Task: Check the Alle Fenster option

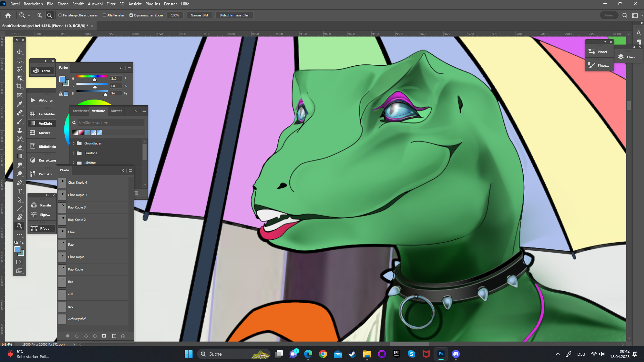Action: [x=104, y=15]
